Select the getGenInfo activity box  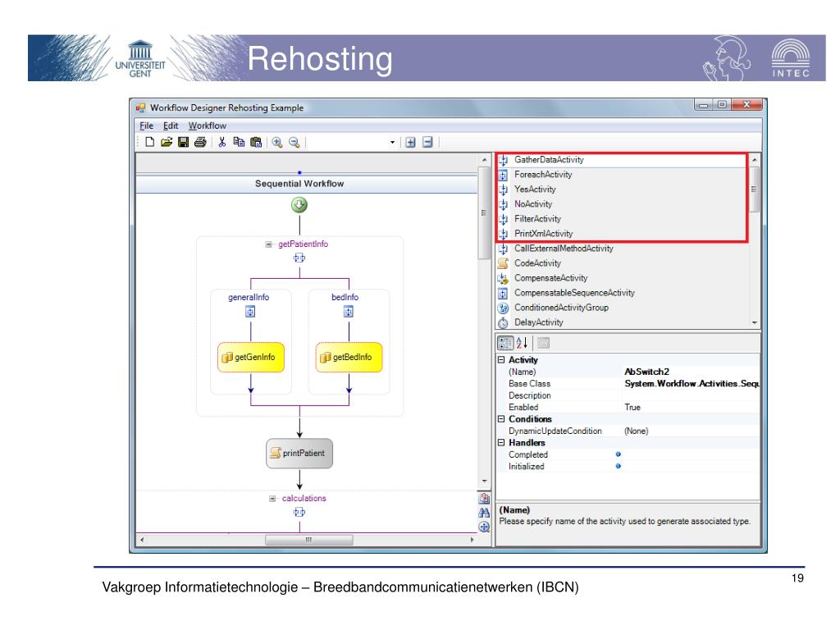(x=251, y=357)
